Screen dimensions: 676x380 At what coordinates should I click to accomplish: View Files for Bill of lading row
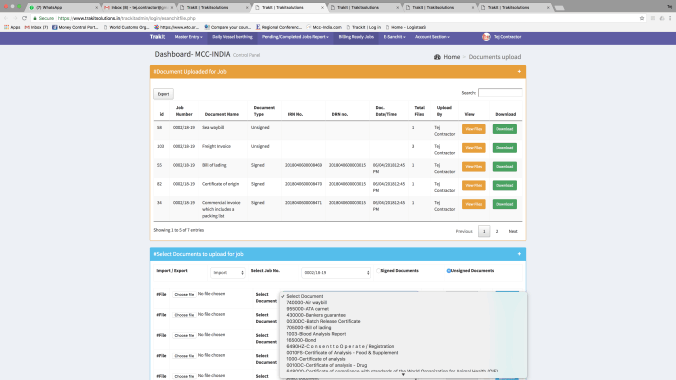click(x=473, y=166)
